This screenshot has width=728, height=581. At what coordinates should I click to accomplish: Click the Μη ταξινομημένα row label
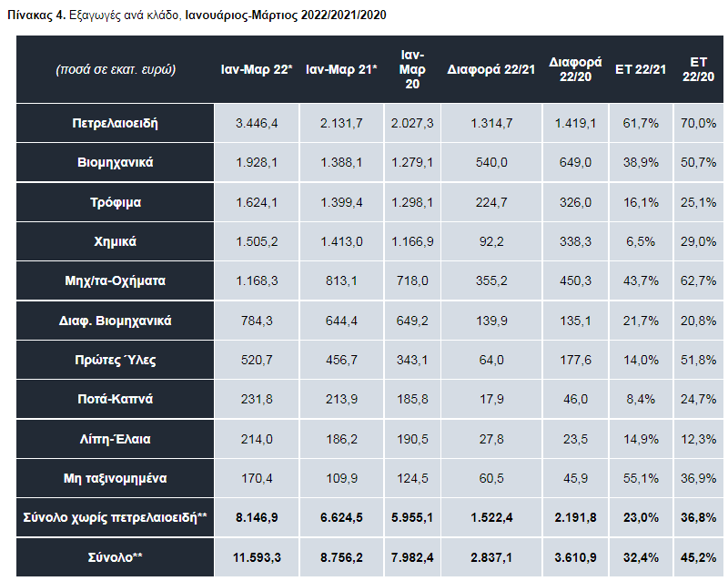pos(115,478)
